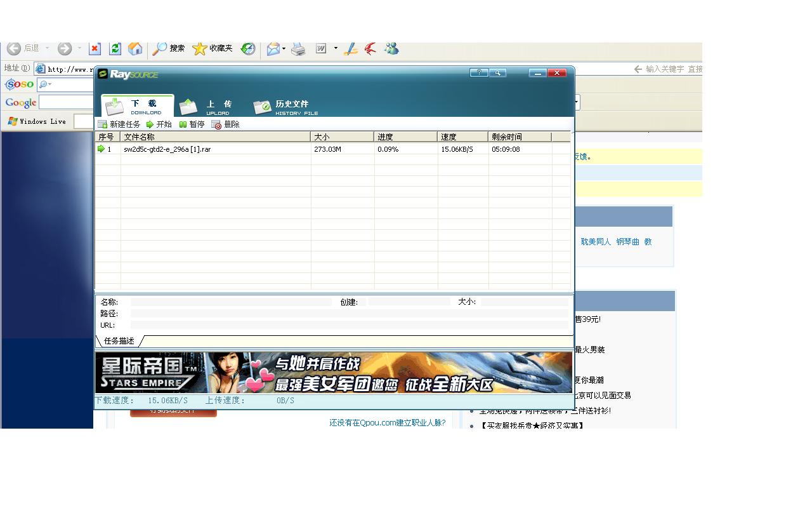Expand the Mail icon dropdown arrow
Image resolution: width=812 pixels, height=508 pixels.
[x=284, y=49]
